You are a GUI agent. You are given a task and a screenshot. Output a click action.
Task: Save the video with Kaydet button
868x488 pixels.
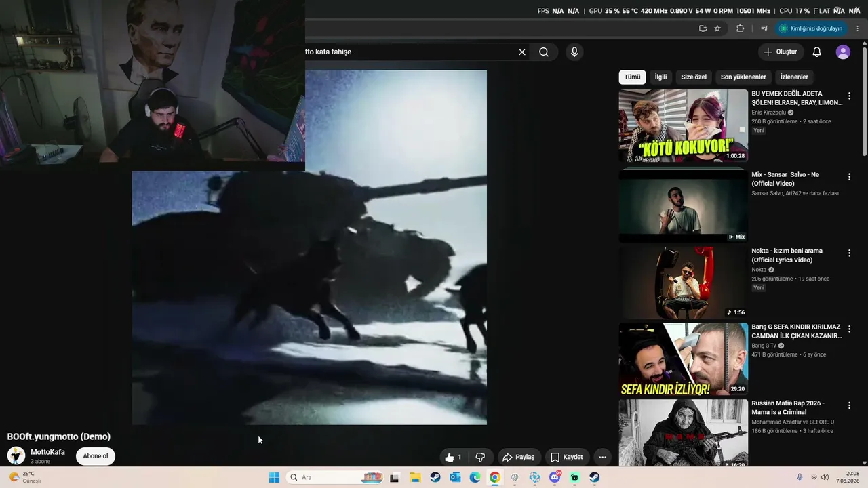click(566, 457)
